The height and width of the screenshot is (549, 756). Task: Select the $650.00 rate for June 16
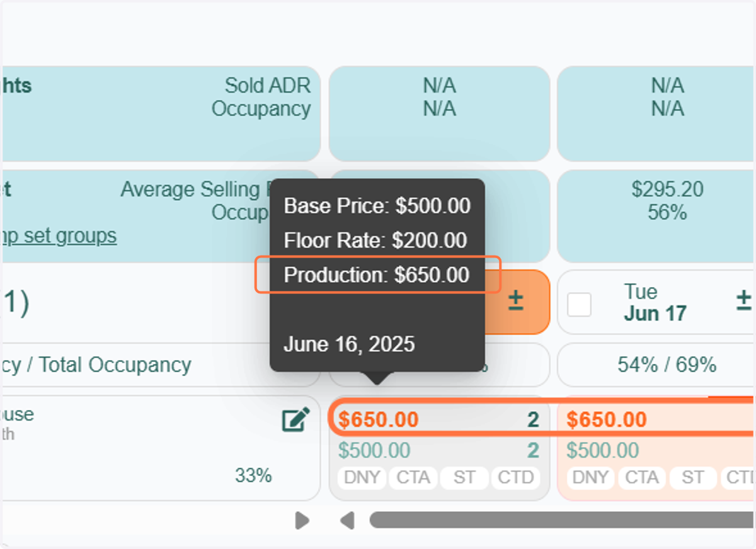pyautogui.click(x=379, y=420)
